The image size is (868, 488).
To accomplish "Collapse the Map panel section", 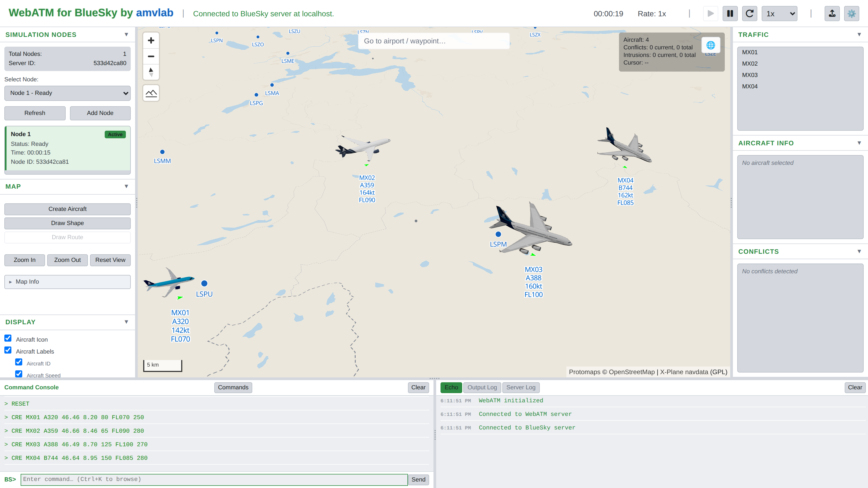I will coord(126,186).
